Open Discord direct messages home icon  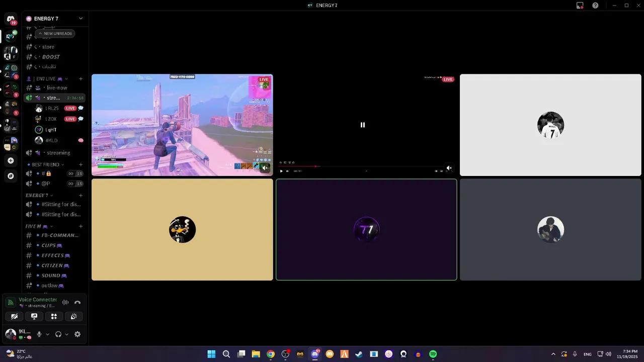tap(11, 19)
